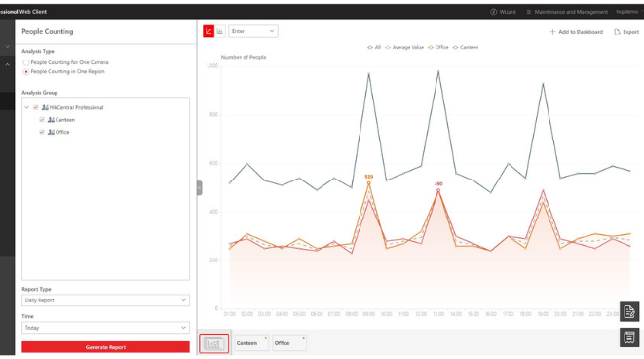
Task: Open the Wizard
Action: coord(503,12)
